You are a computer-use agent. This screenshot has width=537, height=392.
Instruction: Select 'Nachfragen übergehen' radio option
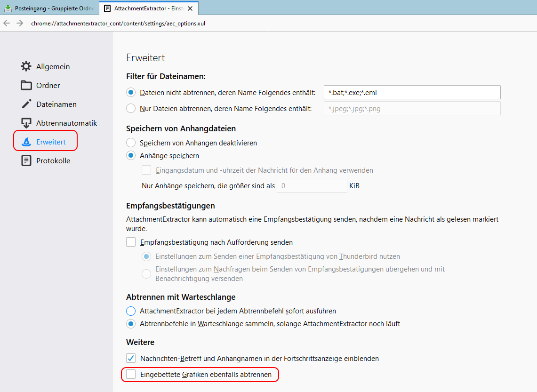point(146,273)
